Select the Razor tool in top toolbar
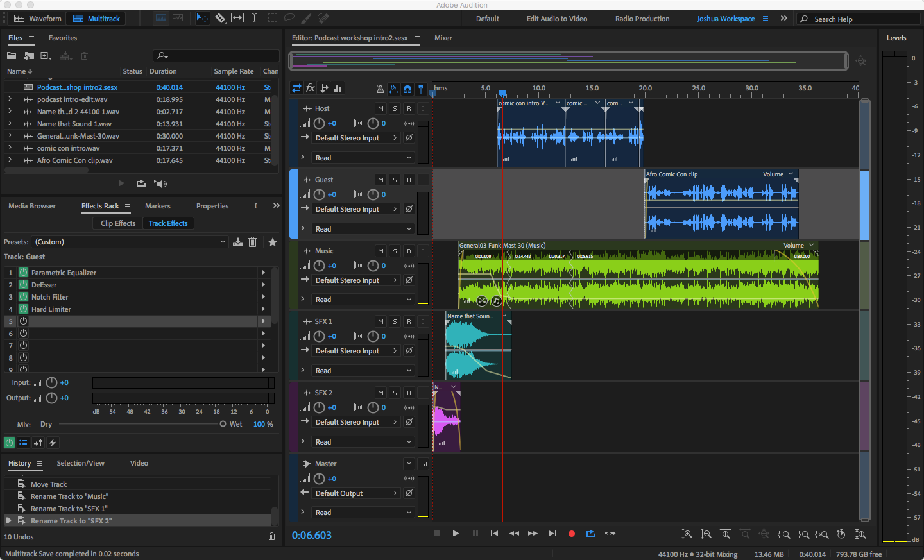This screenshot has width=924, height=560. 220,19
